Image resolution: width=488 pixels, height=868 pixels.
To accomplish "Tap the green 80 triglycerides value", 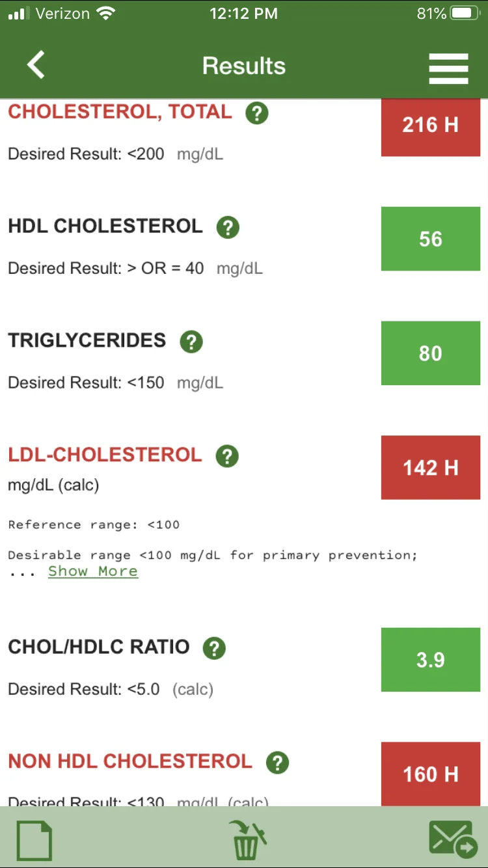I will (x=431, y=353).
